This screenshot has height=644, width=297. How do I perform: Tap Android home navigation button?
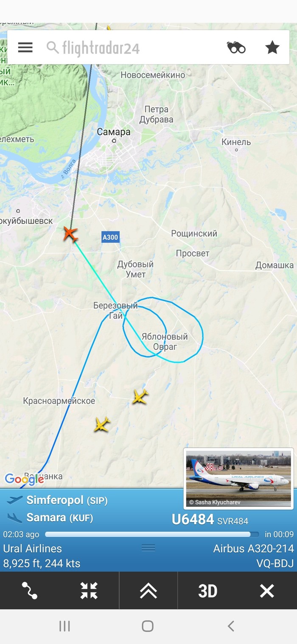pyautogui.click(x=148, y=626)
